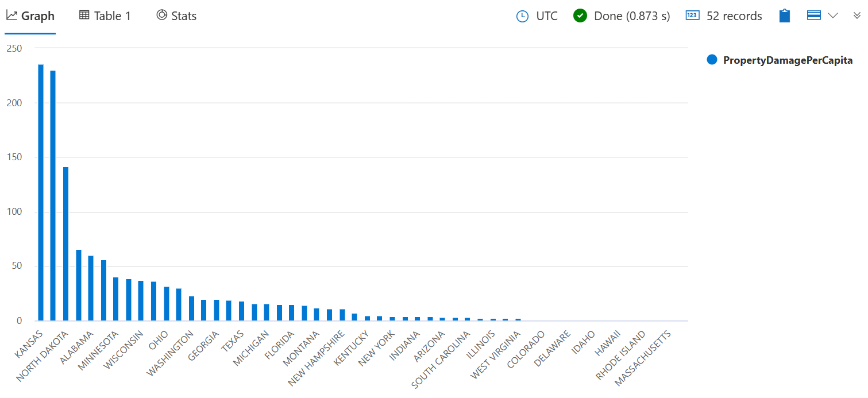Click the WEST VIRGINIA axis label
Screen dimensions: 868x398
(496, 354)
